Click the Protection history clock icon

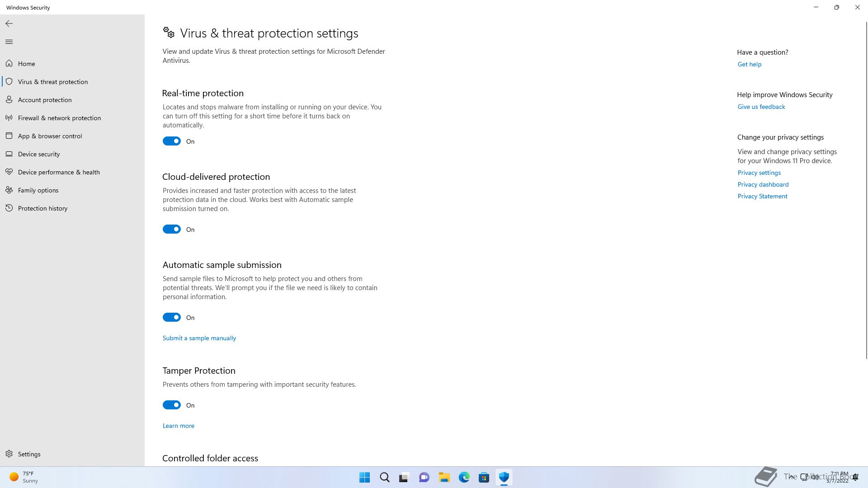click(9, 208)
